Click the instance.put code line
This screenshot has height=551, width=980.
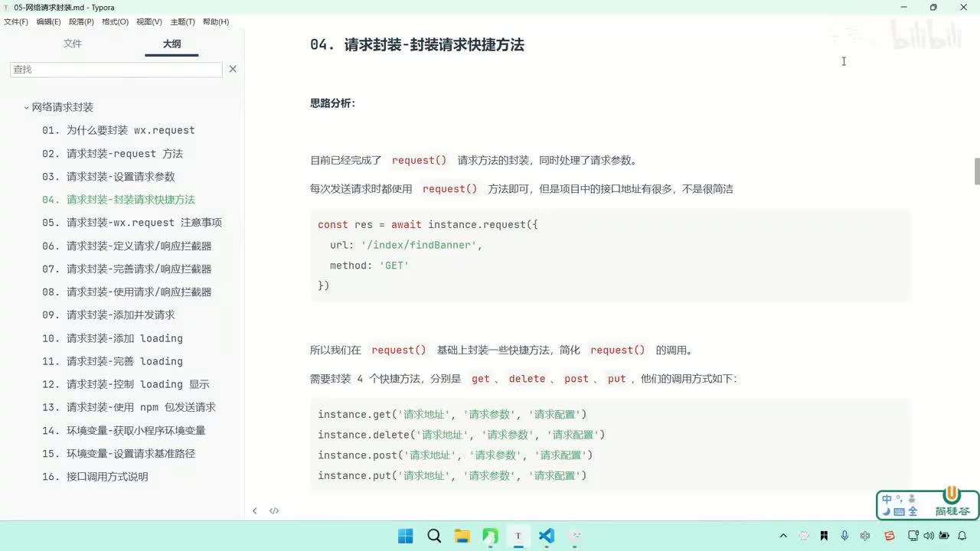click(452, 475)
